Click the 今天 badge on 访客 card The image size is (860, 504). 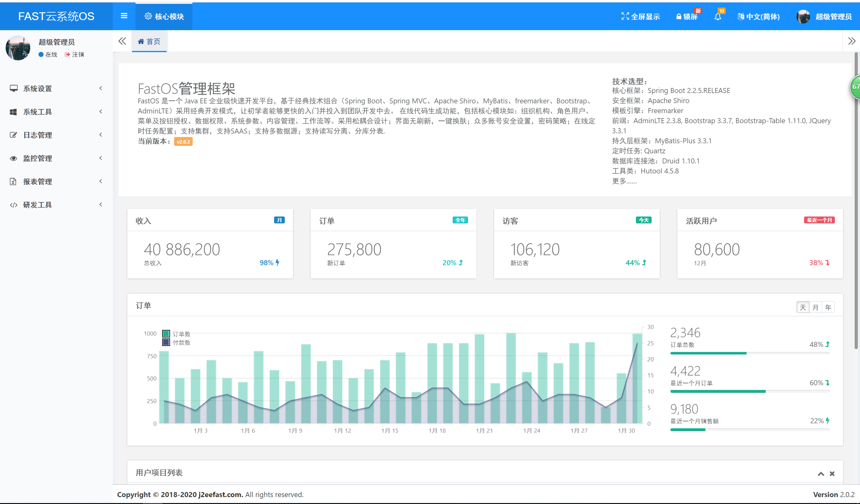644,220
